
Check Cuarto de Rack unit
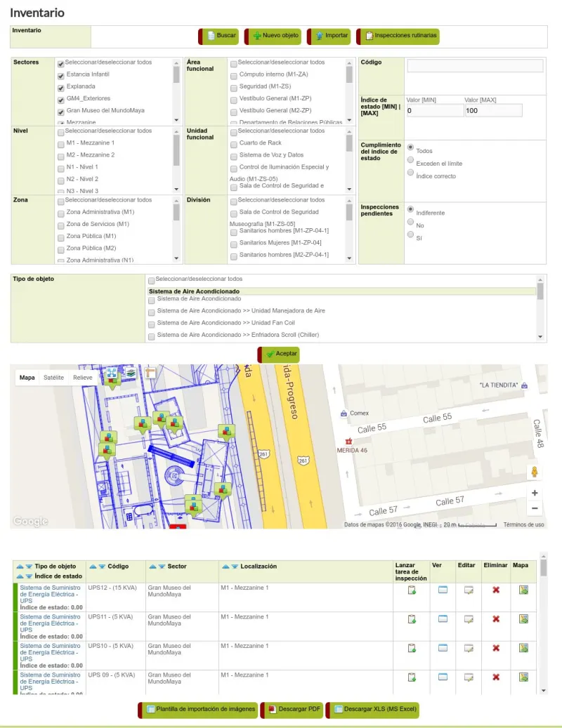point(234,145)
